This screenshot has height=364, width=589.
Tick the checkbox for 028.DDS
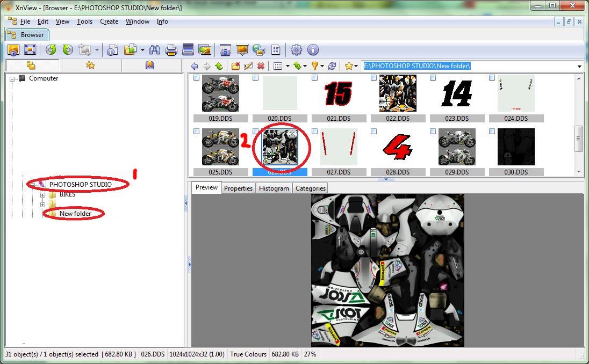point(373,132)
